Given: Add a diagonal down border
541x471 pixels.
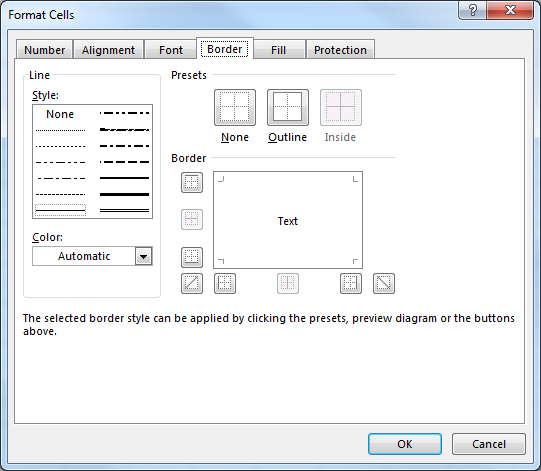Looking at the screenshot, I should click(x=384, y=283).
